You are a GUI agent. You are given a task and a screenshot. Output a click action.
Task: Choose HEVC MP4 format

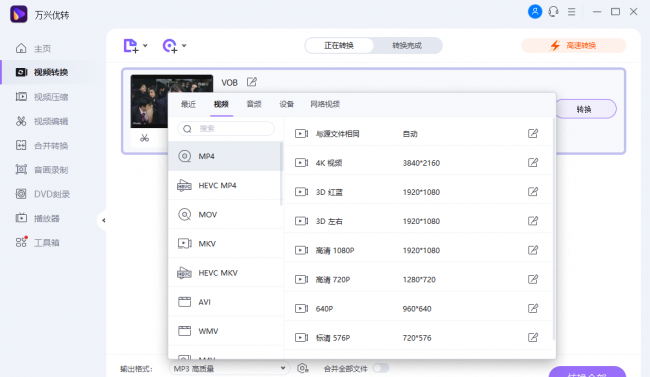(x=225, y=185)
